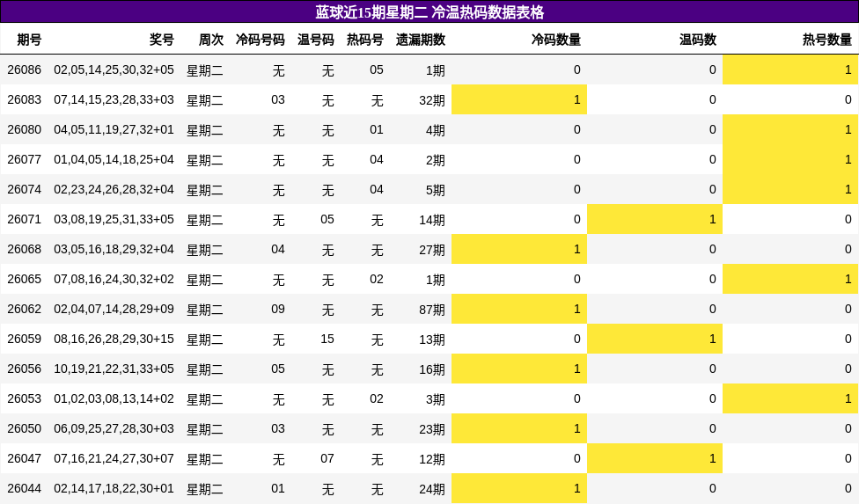Click draw numbers 07,14,15,23,28,33+03

point(114,99)
